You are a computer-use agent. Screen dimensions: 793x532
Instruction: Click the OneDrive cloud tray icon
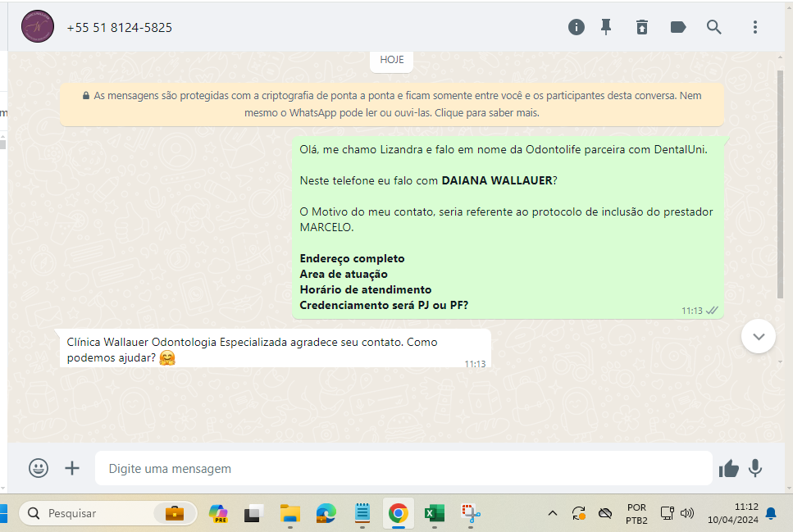point(605,513)
